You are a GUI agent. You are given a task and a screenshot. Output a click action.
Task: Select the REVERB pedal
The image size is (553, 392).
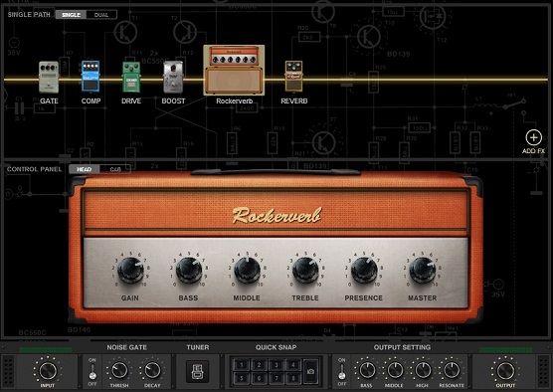point(293,77)
